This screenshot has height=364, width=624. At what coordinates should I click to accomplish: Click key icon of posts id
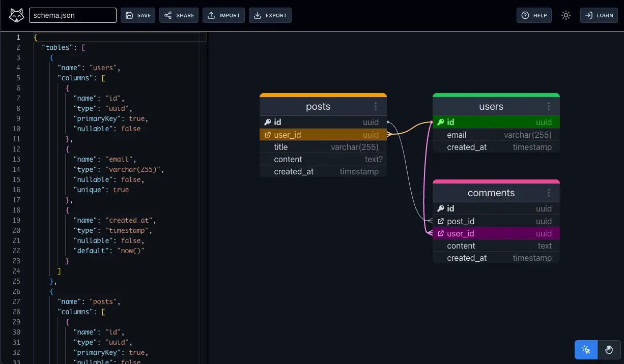(268, 122)
